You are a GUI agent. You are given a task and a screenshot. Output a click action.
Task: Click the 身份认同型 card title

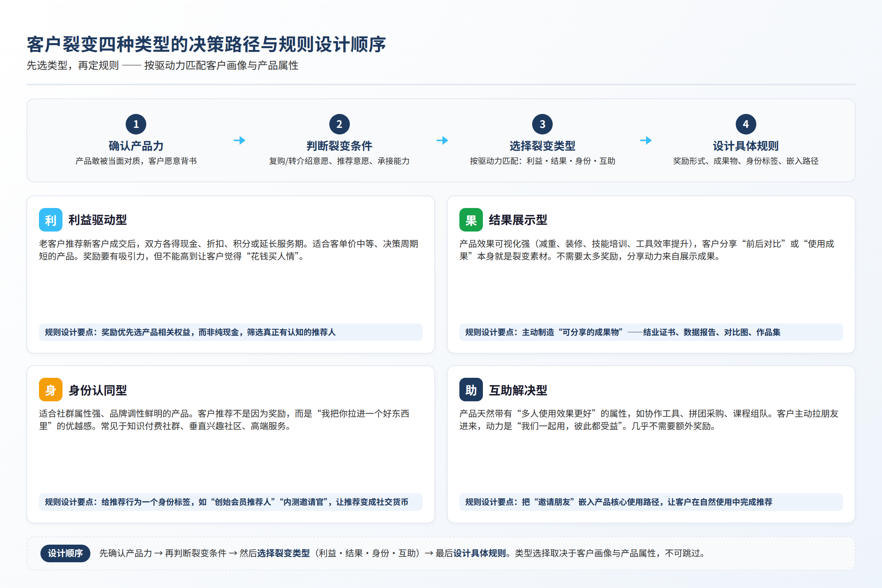[x=97, y=390]
